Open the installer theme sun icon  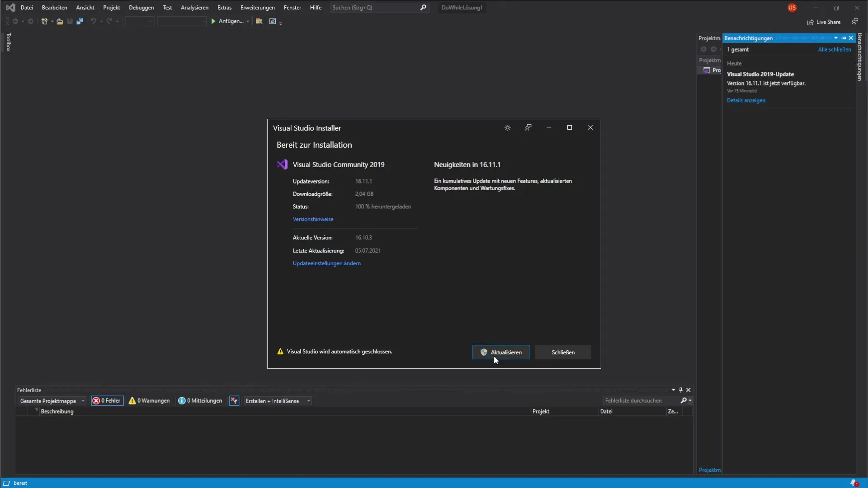(x=508, y=128)
